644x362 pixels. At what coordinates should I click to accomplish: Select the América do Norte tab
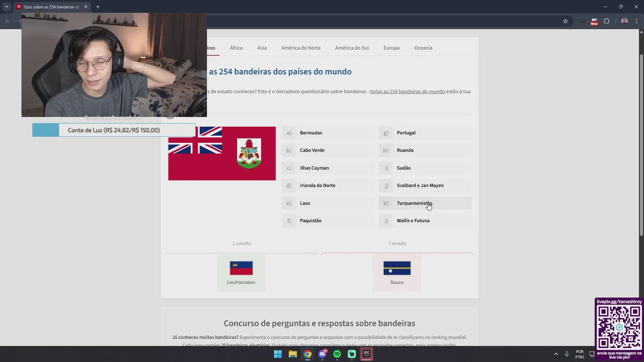[x=301, y=48]
